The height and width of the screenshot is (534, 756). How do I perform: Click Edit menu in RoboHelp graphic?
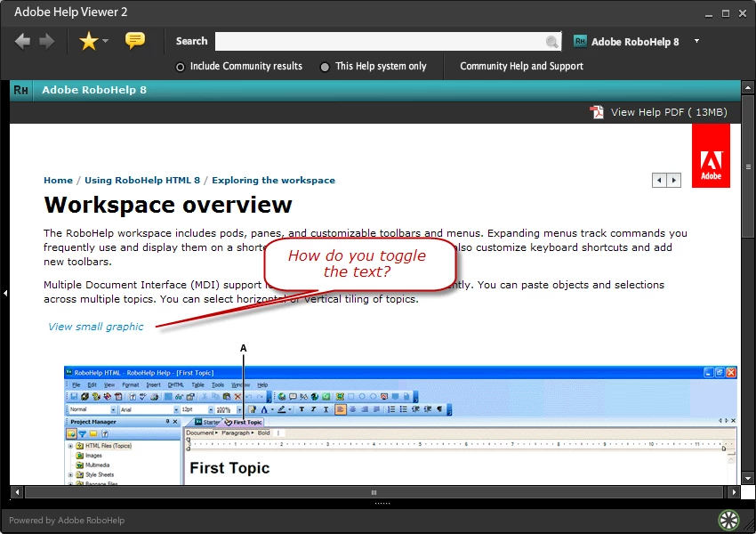click(x=92, y=385)
